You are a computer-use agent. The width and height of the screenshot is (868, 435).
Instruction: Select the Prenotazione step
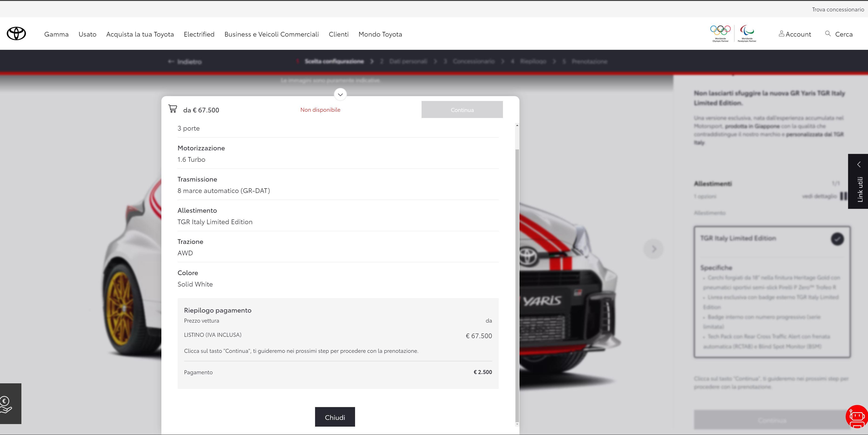click(589, 61)
